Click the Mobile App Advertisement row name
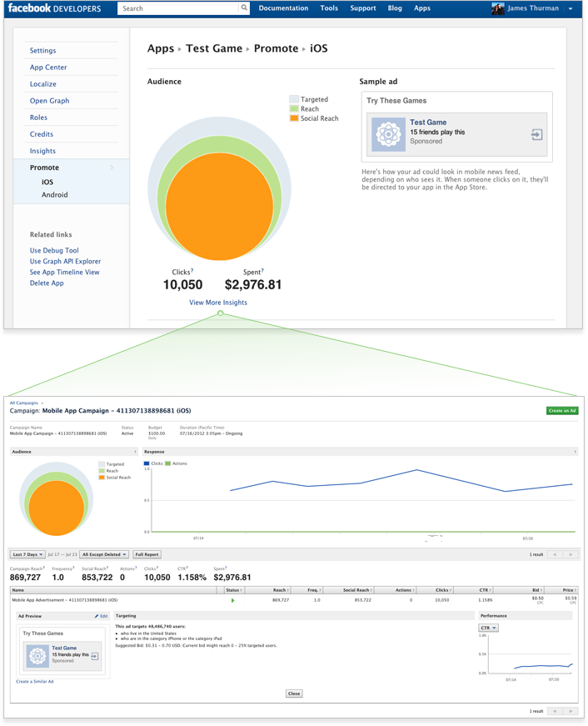 coord(64,600)
